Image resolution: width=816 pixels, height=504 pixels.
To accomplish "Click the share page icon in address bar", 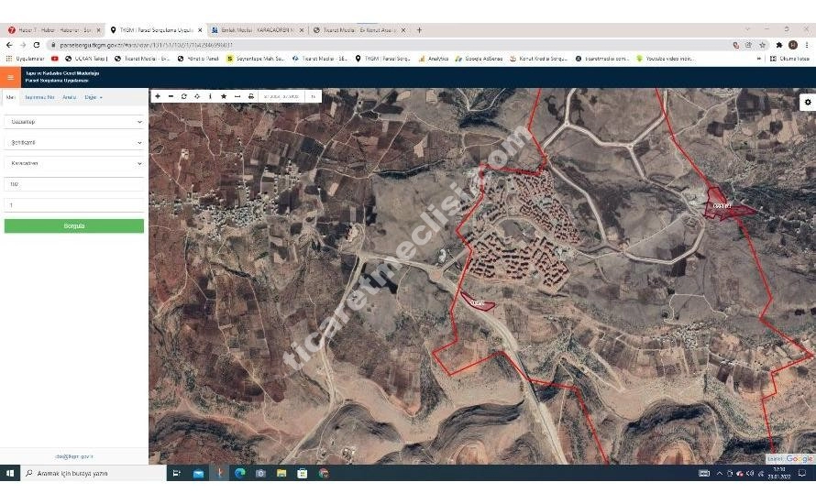I will click(748, 45).
